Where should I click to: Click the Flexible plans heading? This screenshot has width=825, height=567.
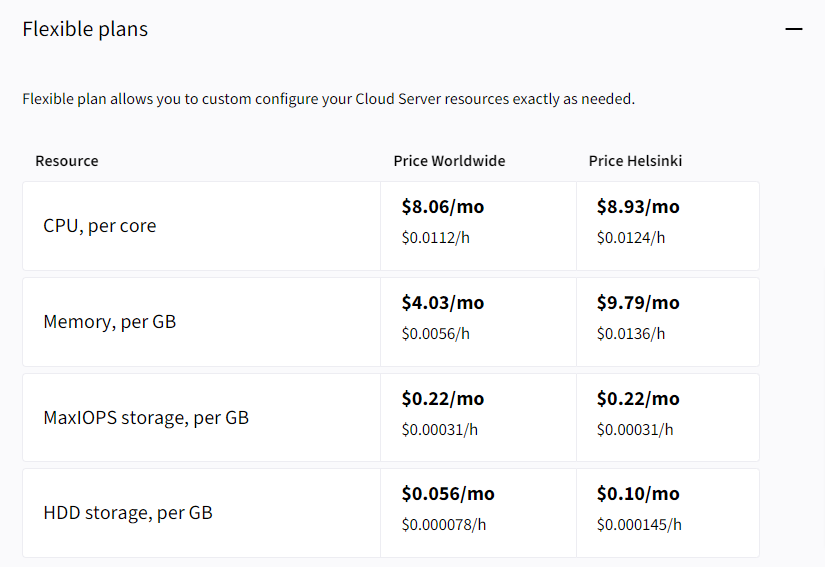85,29
